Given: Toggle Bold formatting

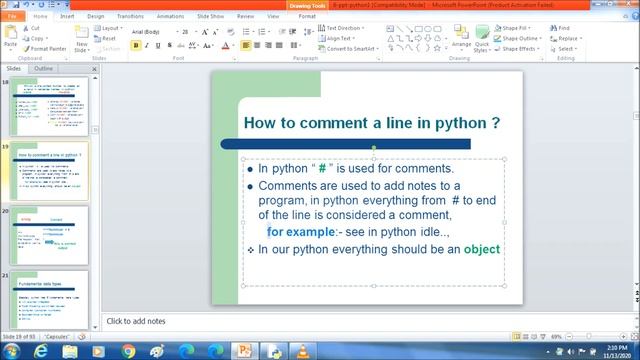Looking at the screenshot, I should (x=136, y=45).
